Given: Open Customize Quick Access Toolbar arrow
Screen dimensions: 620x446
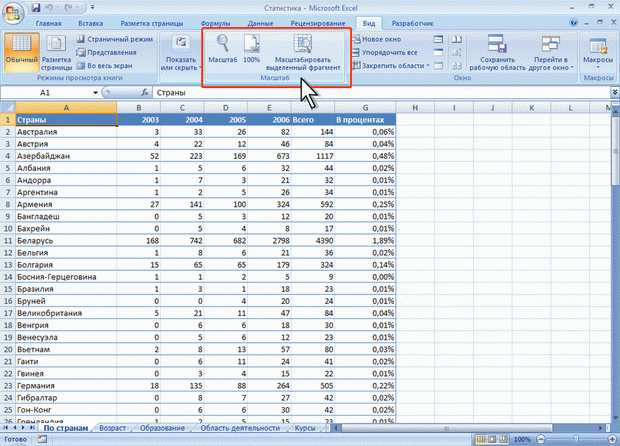Looking at the screenshot, I should pyautogui.click(x=93, y=8).
